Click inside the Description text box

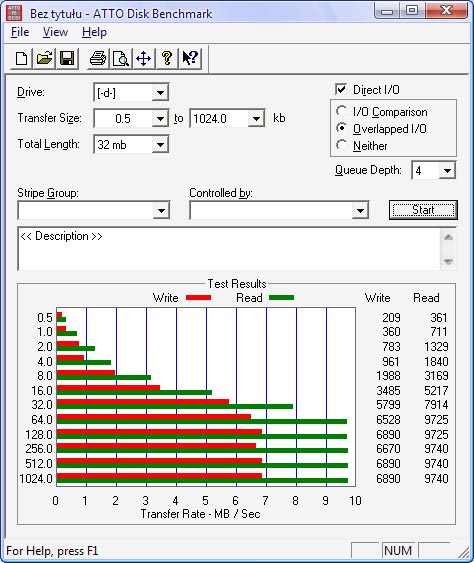point(229,249)
